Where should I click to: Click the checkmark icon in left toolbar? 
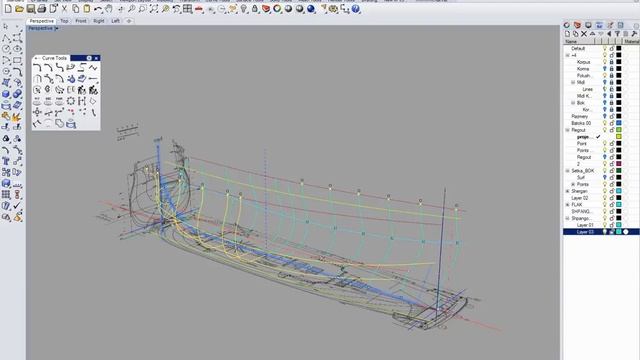tap(17, 206)
